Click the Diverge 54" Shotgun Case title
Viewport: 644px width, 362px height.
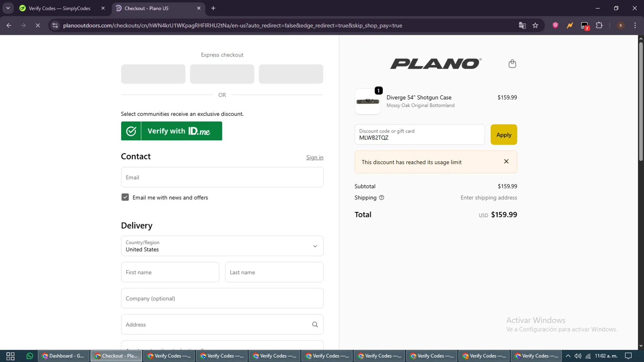[x=419, y=97]
